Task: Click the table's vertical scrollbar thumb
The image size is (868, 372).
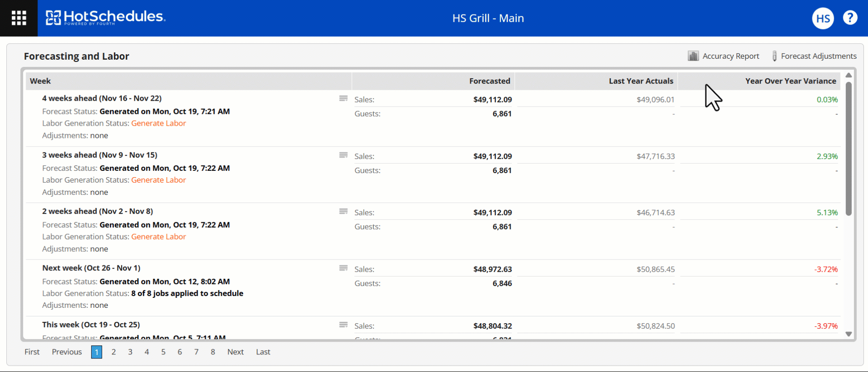Action: 849,149
